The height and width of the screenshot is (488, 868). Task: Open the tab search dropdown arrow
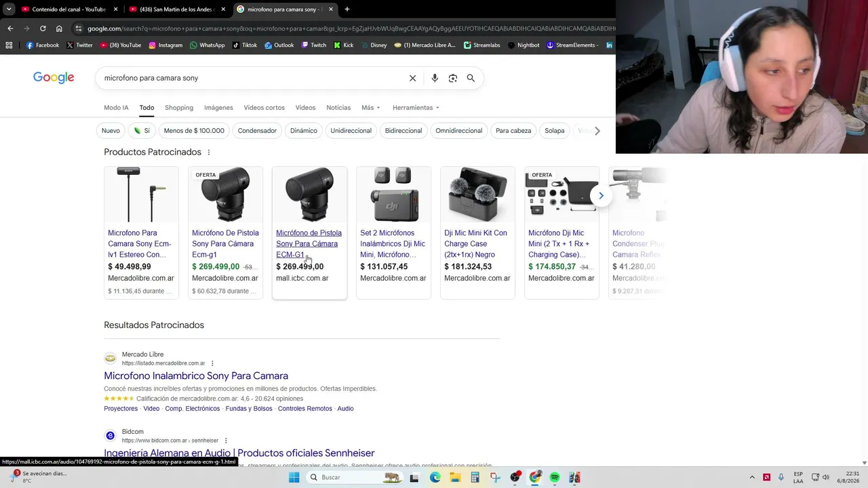[9, 9]
